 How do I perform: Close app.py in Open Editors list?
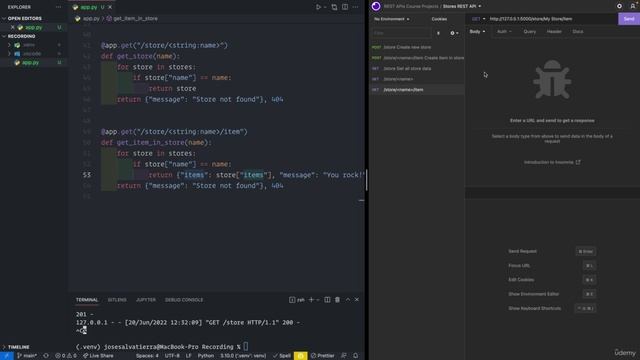click(13, 27)
